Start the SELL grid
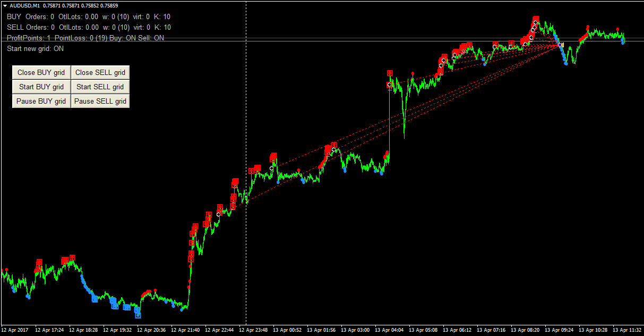 point(100,87)
